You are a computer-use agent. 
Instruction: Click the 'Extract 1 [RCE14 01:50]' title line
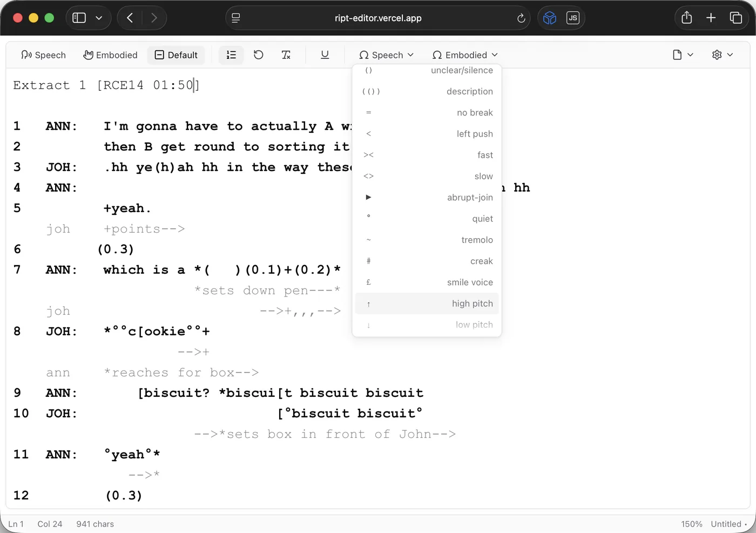click(x=106, y=85)
